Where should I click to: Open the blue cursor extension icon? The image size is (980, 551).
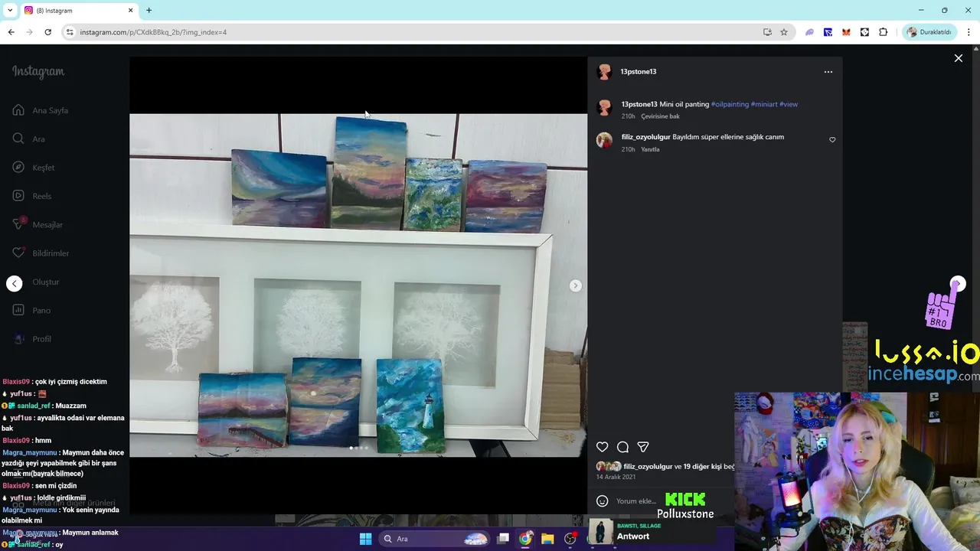[828, 32]
